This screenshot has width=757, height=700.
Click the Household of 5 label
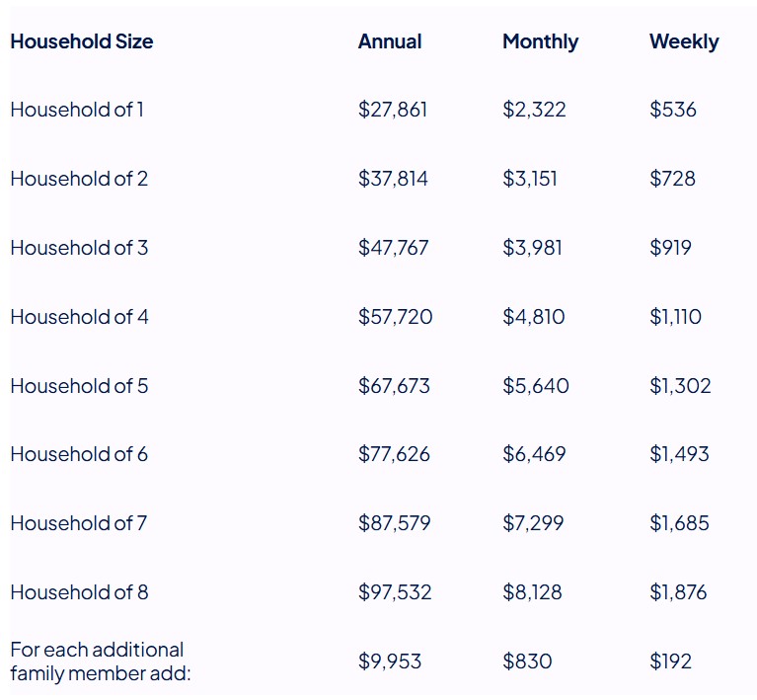click(79, 386)
